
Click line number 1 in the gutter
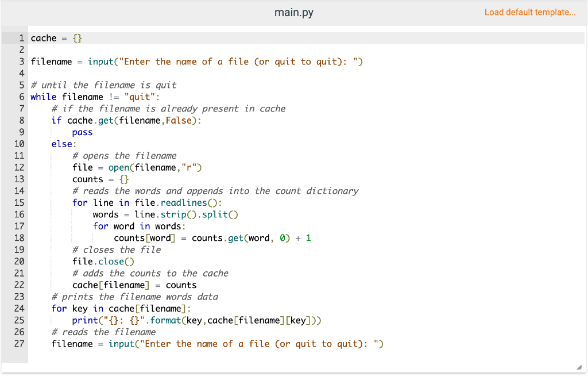click(x=21, y=37)
